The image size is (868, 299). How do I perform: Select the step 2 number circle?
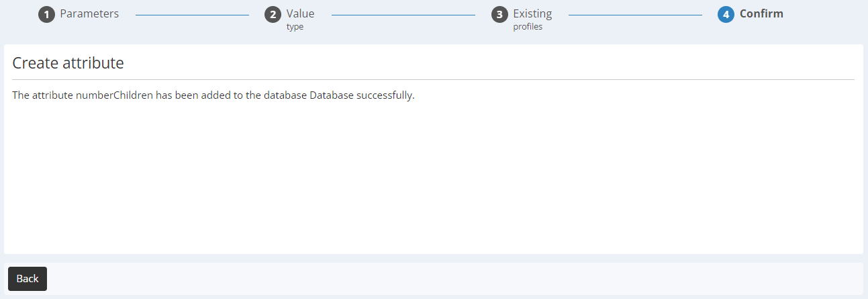click(x=273, y=15)
